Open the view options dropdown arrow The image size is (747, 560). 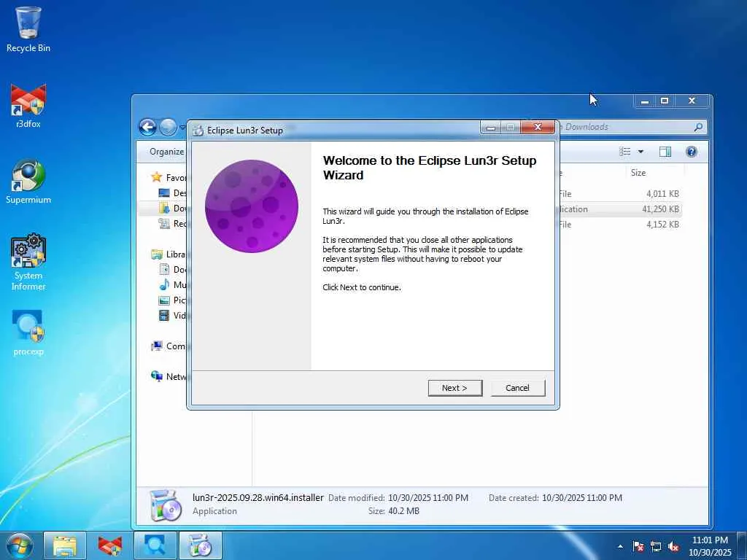640,152
